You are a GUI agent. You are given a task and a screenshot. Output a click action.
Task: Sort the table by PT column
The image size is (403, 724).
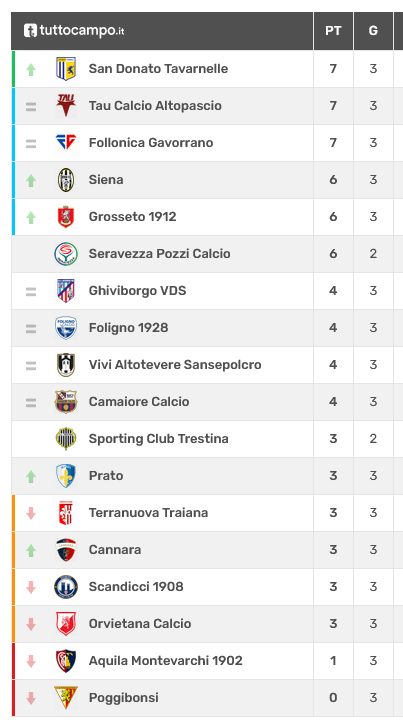click(333, 30)
